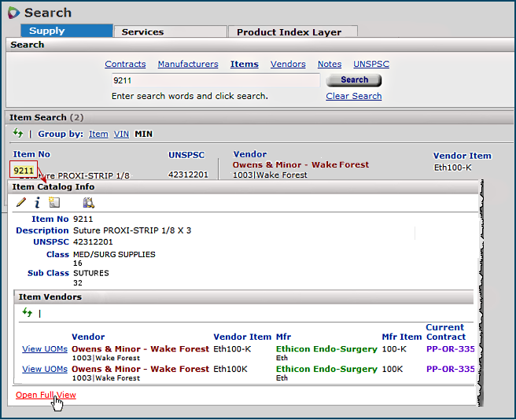Click highlighted item number 9211

pos(24,170)
